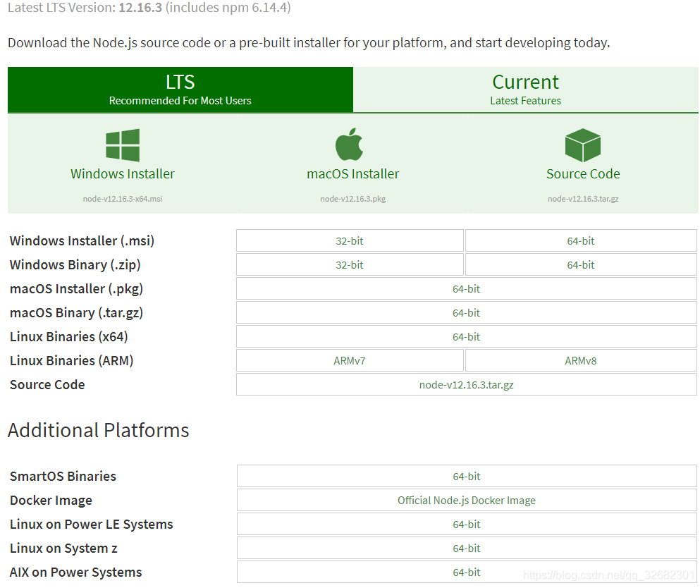Download 64-bit Linux on System z
Screen dimensions: 700x588
pos(467,549)
